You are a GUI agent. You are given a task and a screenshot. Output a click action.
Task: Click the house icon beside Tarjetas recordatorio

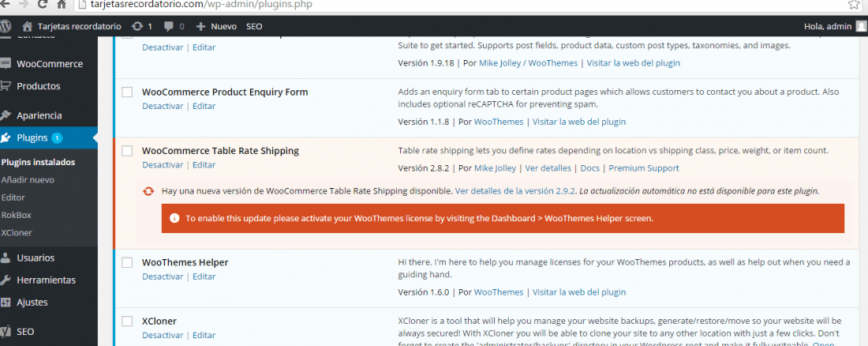(27, 26)
